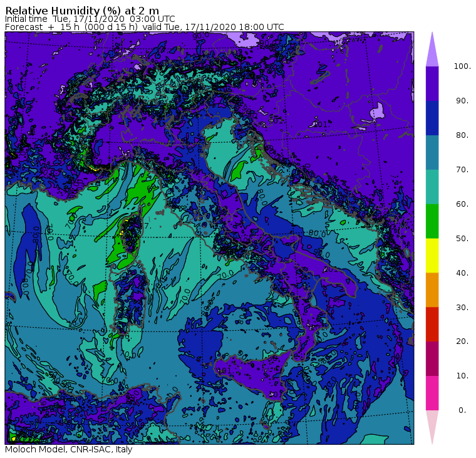The height and width of the screenshot is (458, 476).
Task: Click the Sardinia island on the map
Action: [129, 299]
